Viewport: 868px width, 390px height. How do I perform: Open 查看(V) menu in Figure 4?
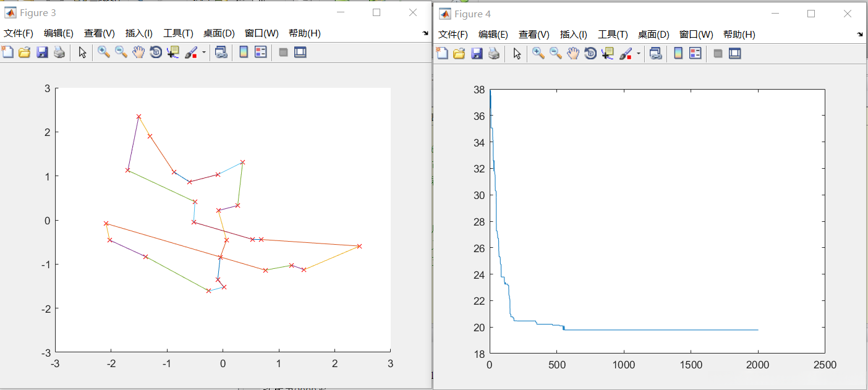534,35
